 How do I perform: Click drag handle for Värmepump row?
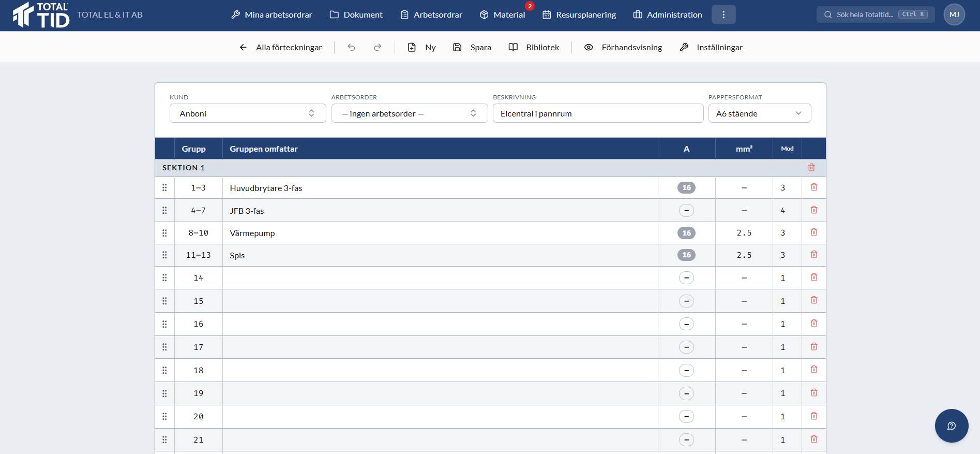click(x=164, y=233)
